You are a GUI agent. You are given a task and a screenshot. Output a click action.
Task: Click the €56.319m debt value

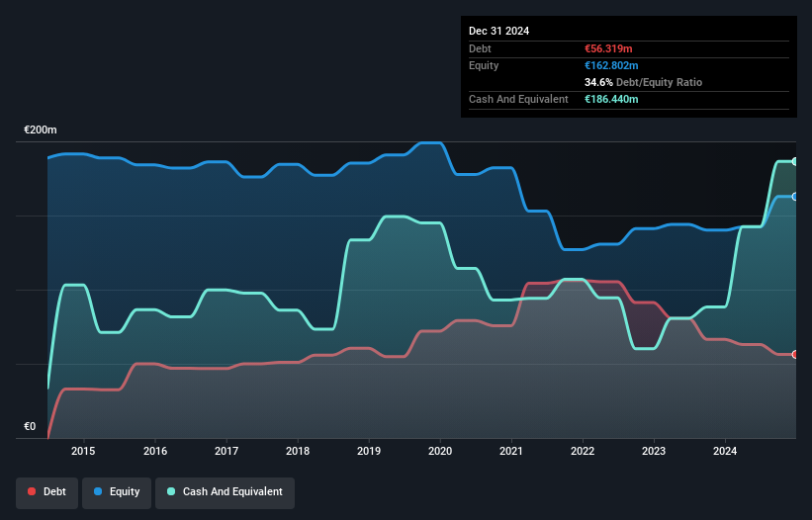[610, 48]
